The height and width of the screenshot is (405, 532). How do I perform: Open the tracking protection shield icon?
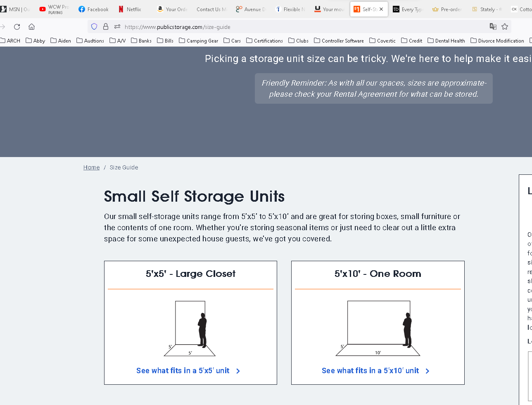tap(94, 27)
